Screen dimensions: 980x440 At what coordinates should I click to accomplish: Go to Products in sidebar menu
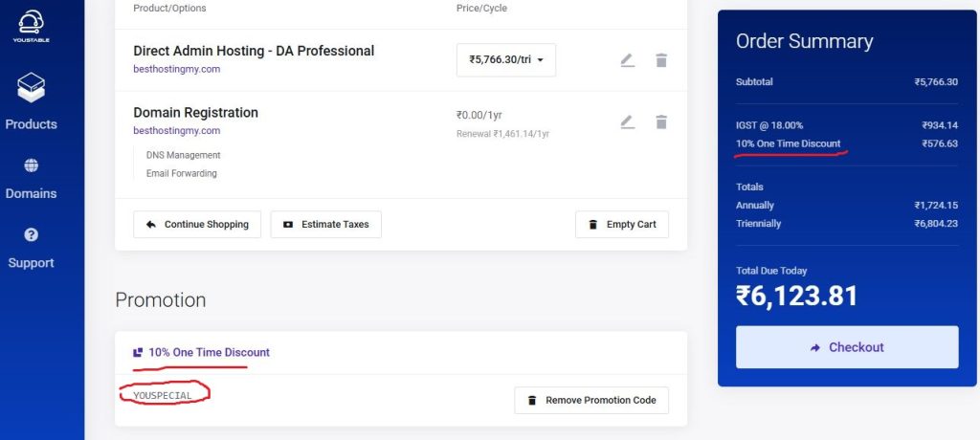coord(32,123)
